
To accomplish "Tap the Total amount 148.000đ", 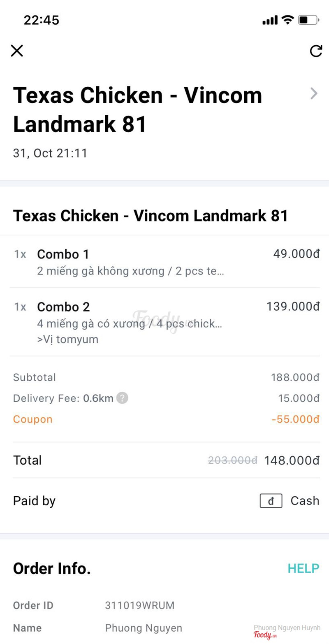I will pos(292,460).
